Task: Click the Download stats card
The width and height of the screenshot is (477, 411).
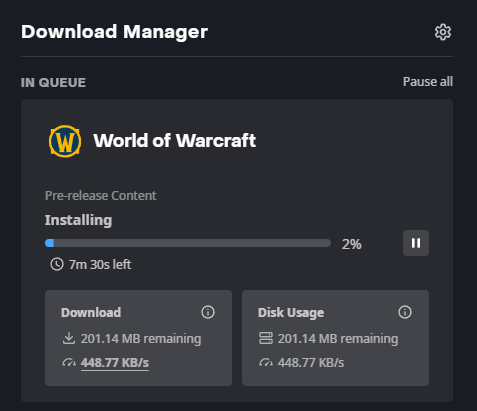Action: (x=138, y=338)
